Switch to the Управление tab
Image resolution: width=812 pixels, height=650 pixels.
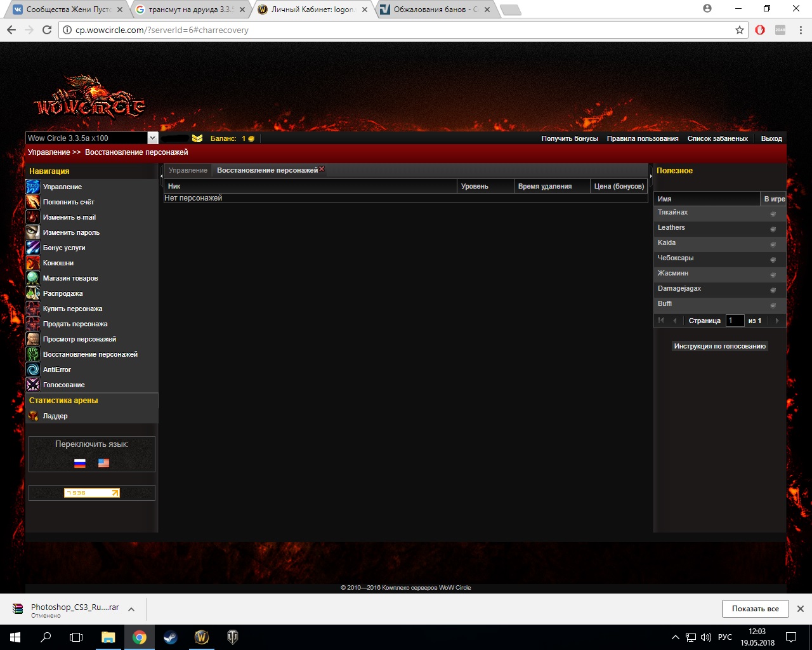point(188,170)
